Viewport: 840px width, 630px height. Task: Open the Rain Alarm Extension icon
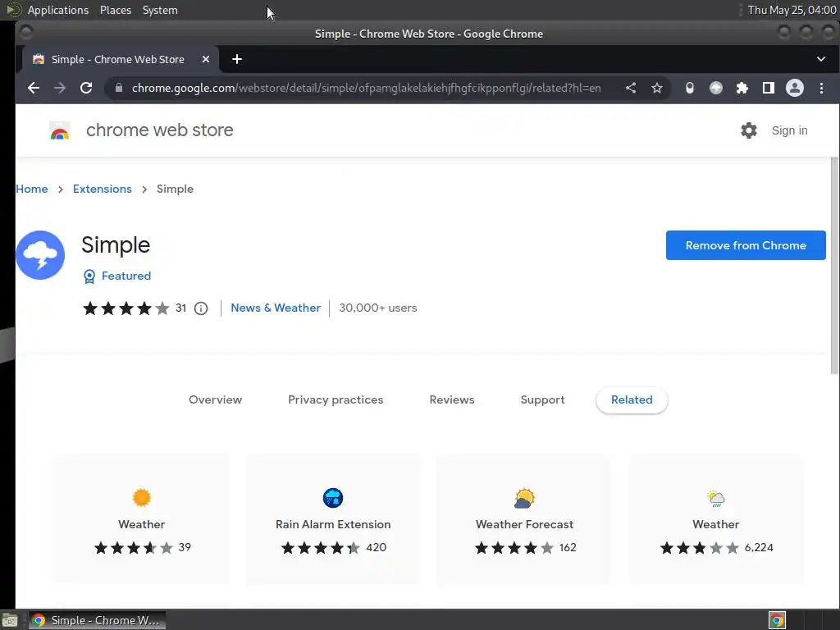click(x=333, y=498)
